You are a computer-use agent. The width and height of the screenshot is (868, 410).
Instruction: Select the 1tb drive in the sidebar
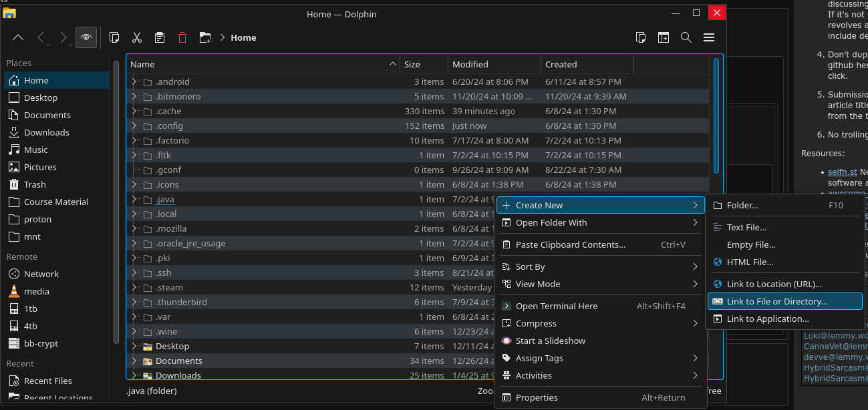tap(57, 309)
